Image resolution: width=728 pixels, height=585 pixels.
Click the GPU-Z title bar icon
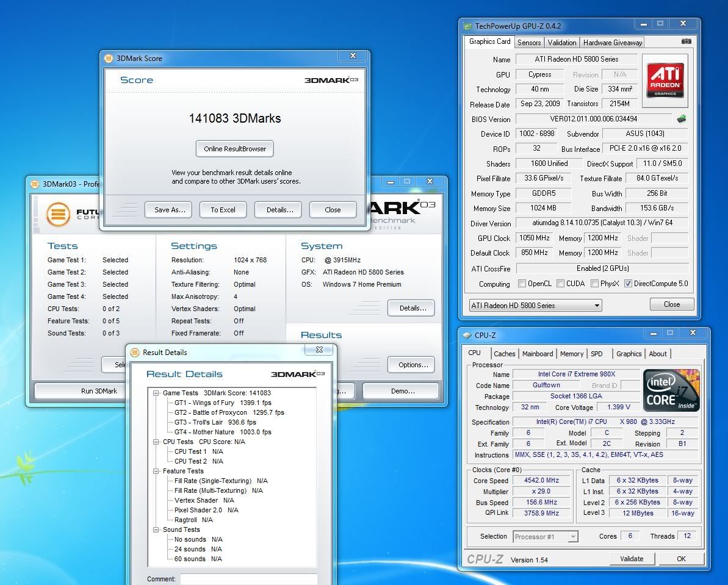pos(467,26)
